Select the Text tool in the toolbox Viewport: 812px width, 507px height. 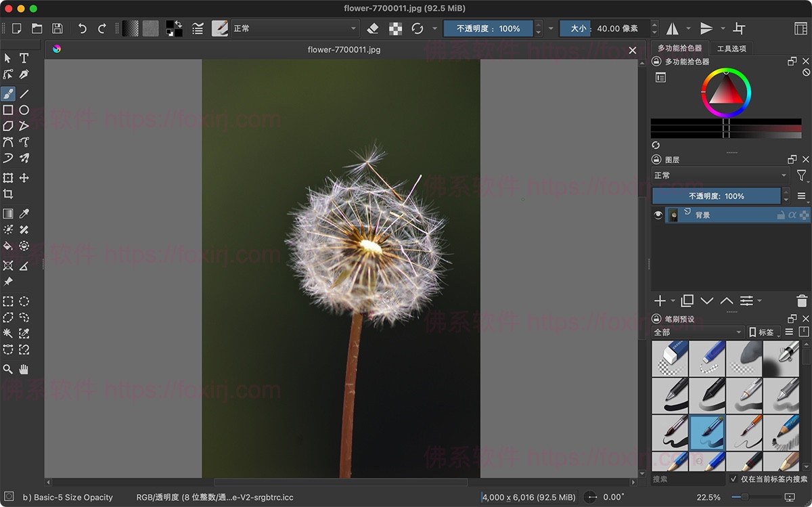pyautogui.click(x=24, y=58)
